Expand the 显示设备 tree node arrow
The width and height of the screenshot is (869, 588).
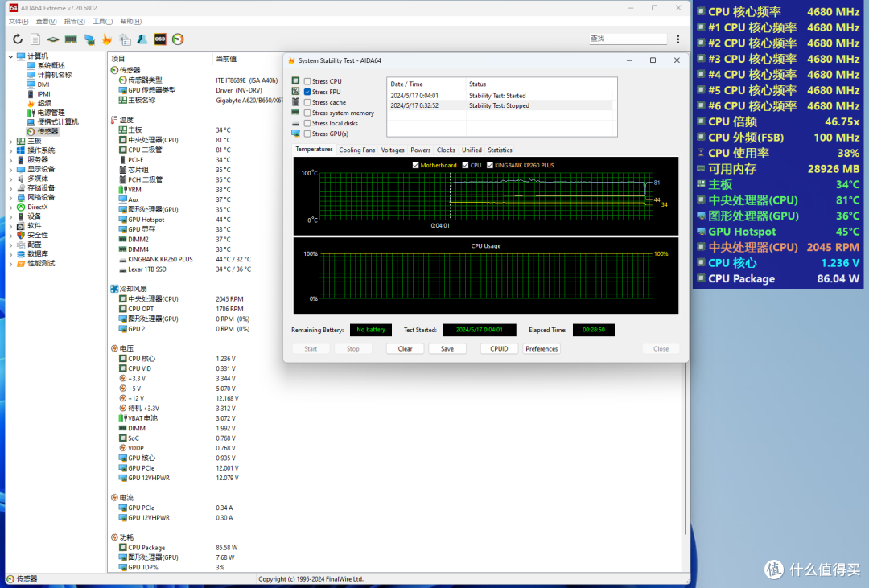pyautogui.click(x=10, y=170)
